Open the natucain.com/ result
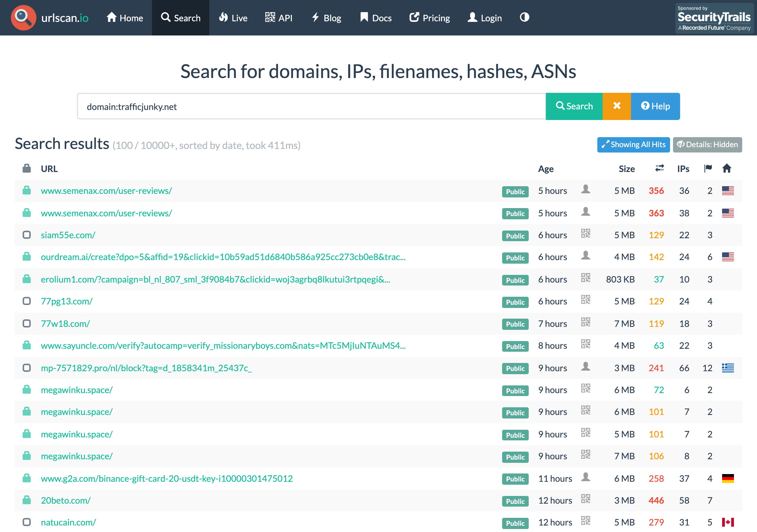757x532 pixels. click(x=68, y=523)
